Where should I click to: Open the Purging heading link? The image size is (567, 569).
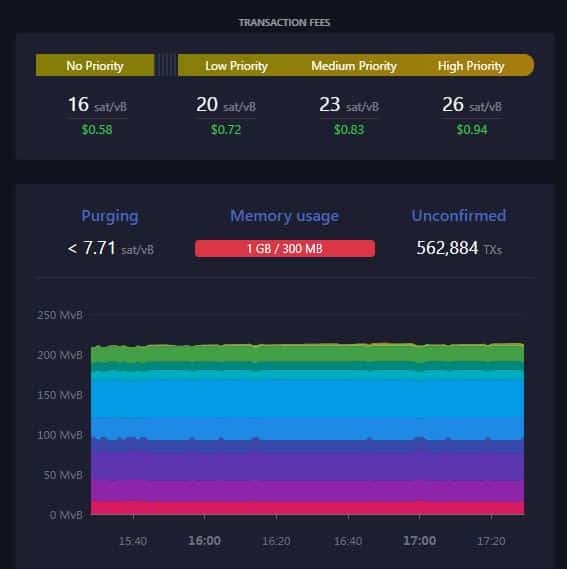tap(110, 216)
